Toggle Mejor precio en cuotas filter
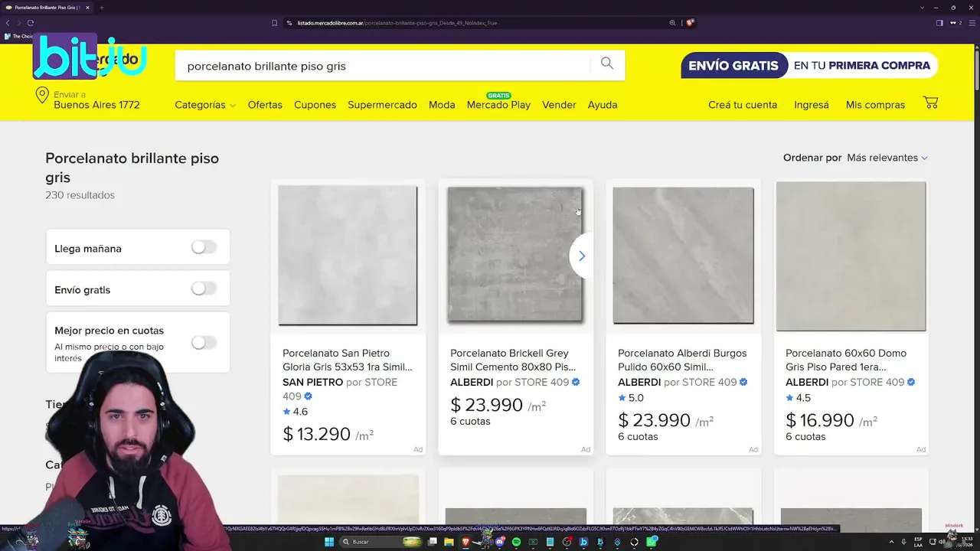Screen dimensions: 980x551 (204, 342)
